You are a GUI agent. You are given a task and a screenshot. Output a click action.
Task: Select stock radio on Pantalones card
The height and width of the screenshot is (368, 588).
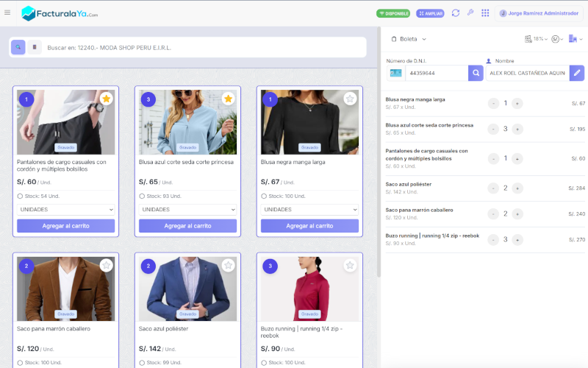pos(20,196)
